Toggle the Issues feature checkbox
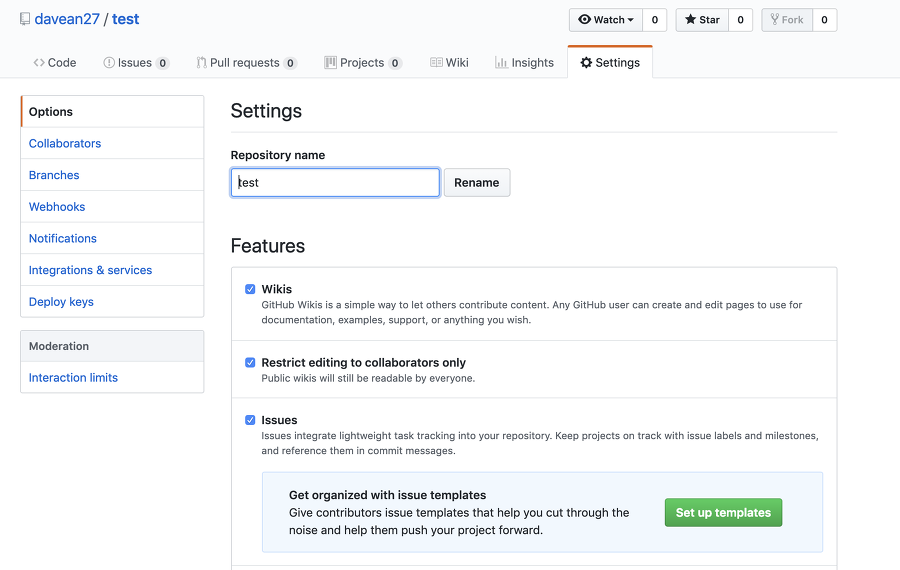900x570 pixels. [250, 420]
